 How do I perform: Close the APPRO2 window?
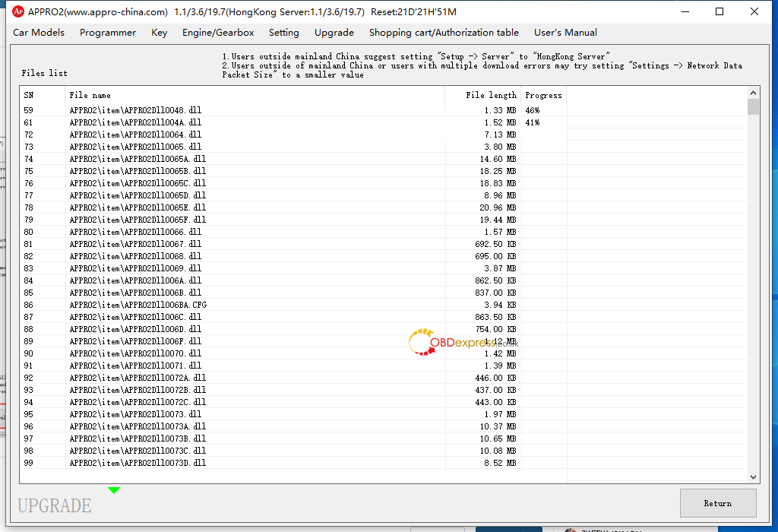click(x=754, y=11)
